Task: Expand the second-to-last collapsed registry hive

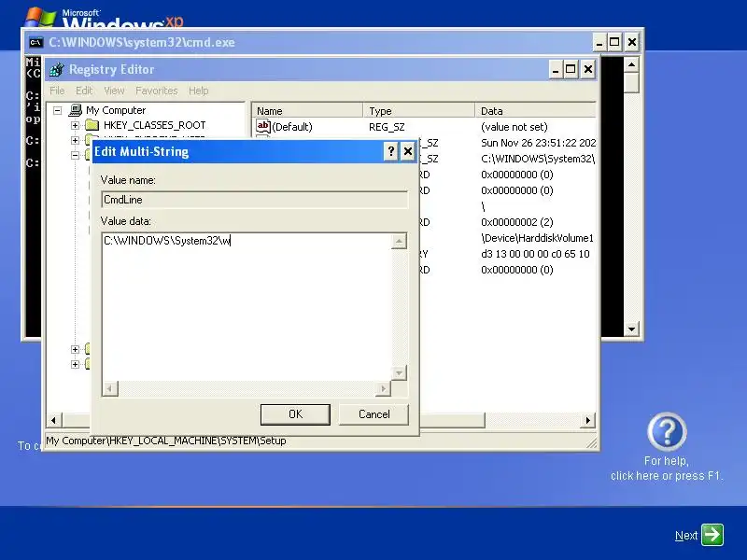Action: tap(75, 349)
